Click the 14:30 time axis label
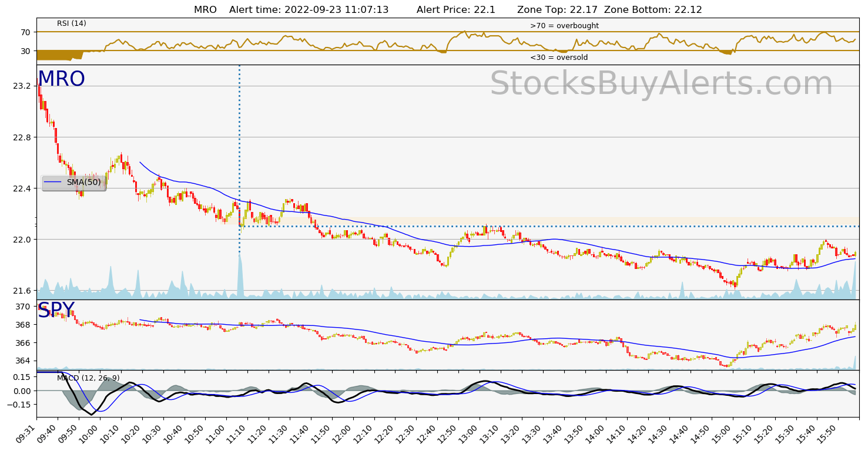The width and height of the screenshot is (868, 451). (x=659, y=435)
